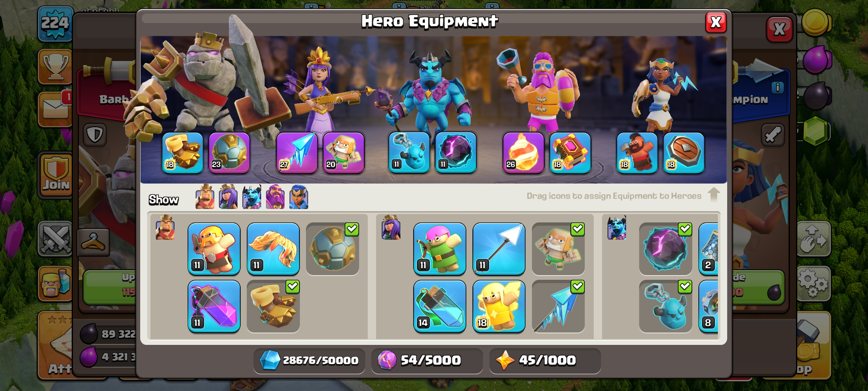The height and width of the screenshot is (391, 868).
Task: Filter equipment by Grand Warden
Action: coord(275,197)
